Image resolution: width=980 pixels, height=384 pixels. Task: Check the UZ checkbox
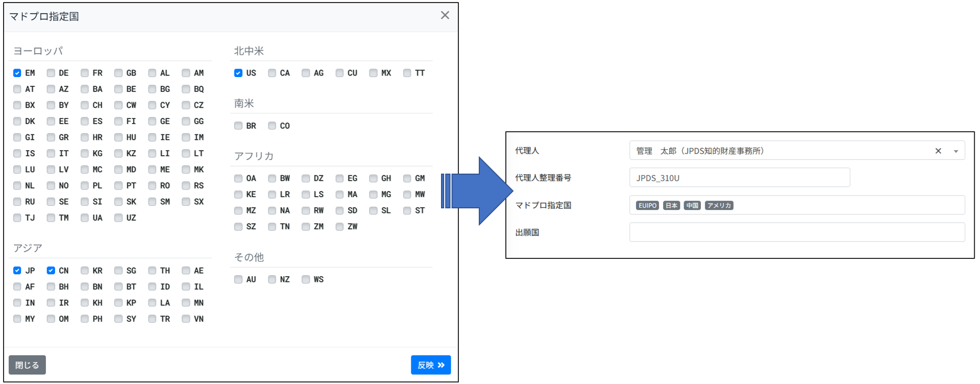(118, 218)
